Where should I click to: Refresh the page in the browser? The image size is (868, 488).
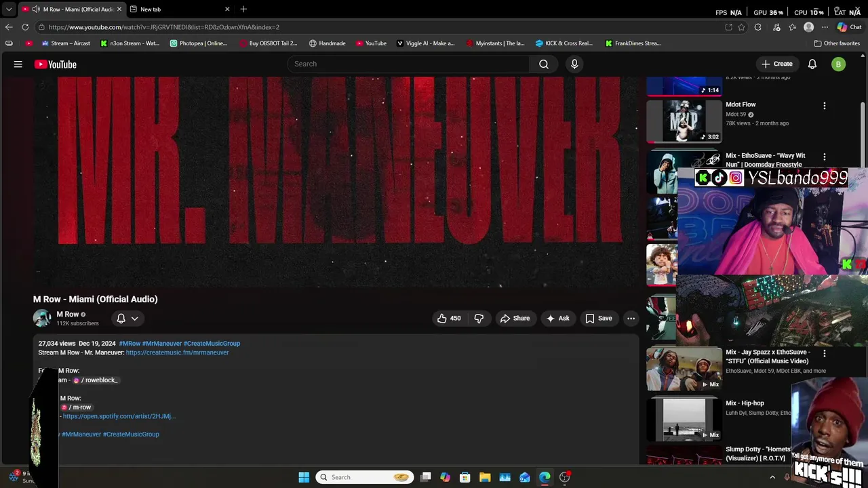25,27
